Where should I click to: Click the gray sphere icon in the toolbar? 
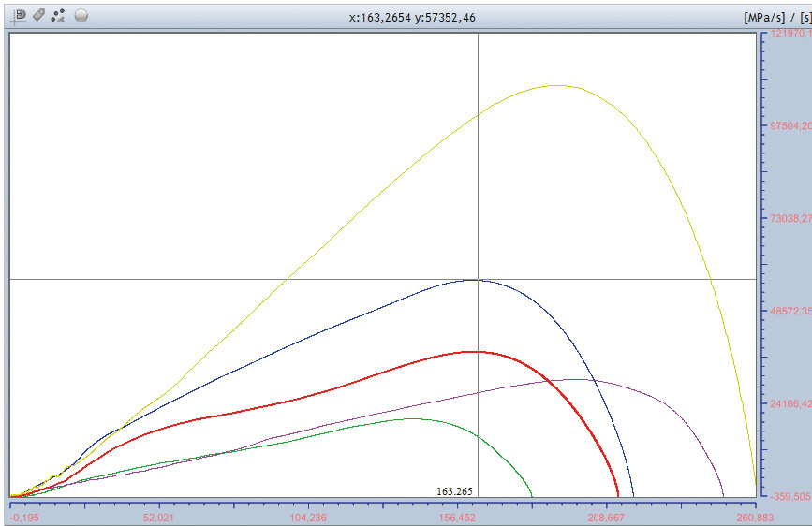(81, 16)
